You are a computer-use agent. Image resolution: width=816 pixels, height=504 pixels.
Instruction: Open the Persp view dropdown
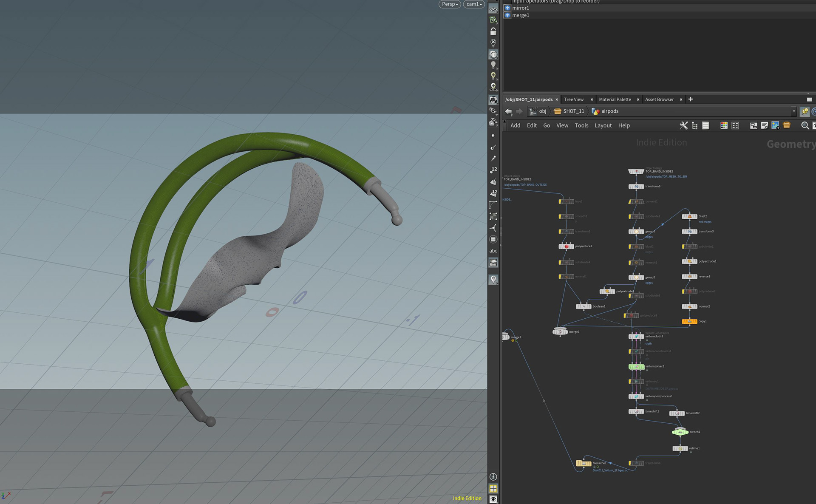[x=450, y=4]
